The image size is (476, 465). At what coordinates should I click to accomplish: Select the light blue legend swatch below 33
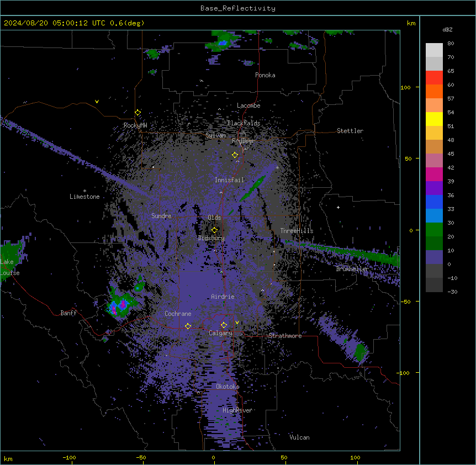(x=434, y=216)
